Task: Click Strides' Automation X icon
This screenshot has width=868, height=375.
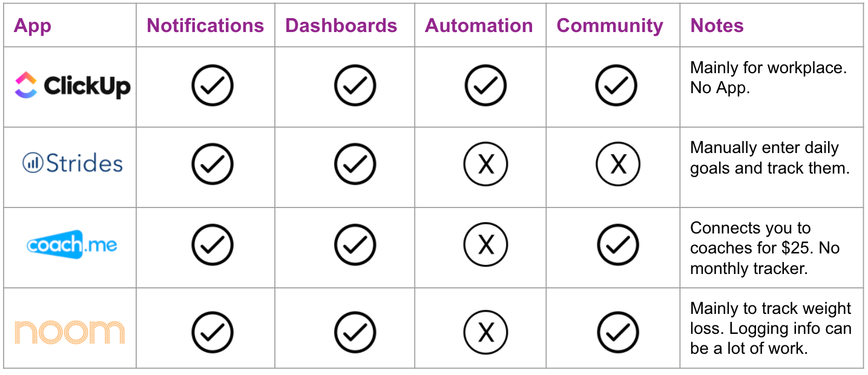Action: tap(485, 164)
